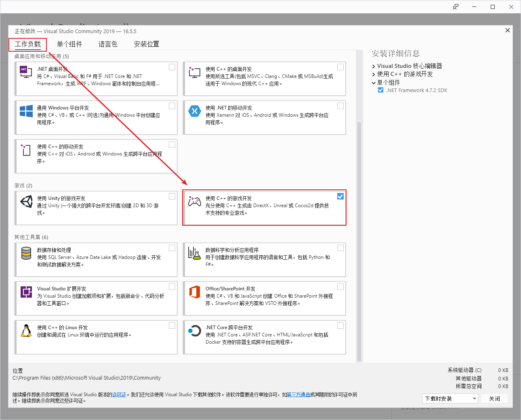Click the install location path text
The height and width of the screenshot is (420, 521).
tap(86, 378)
